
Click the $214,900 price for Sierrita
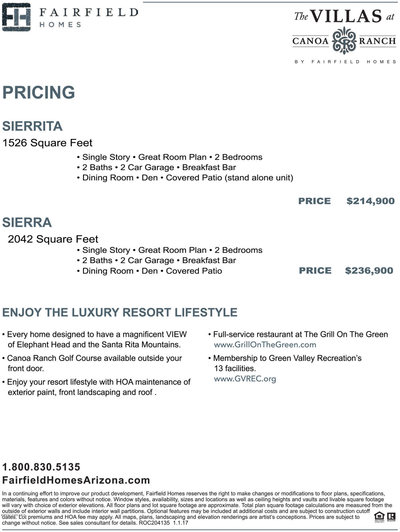(x=370, y=201)
